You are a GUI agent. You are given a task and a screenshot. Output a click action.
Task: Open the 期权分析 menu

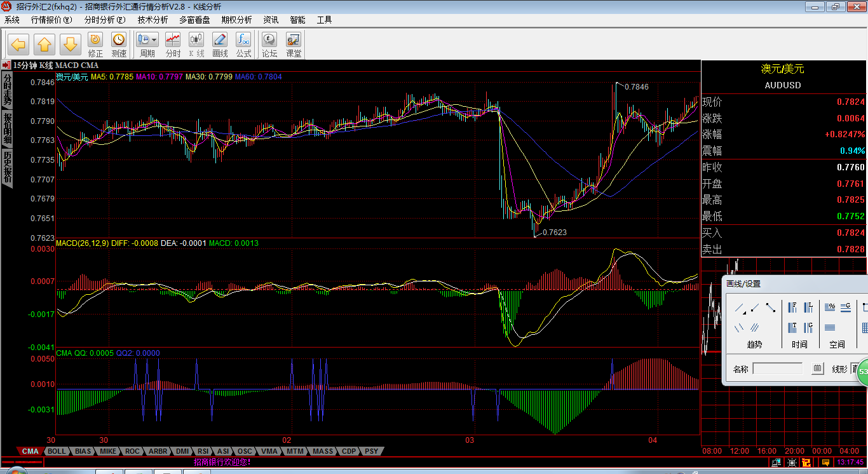236,20
